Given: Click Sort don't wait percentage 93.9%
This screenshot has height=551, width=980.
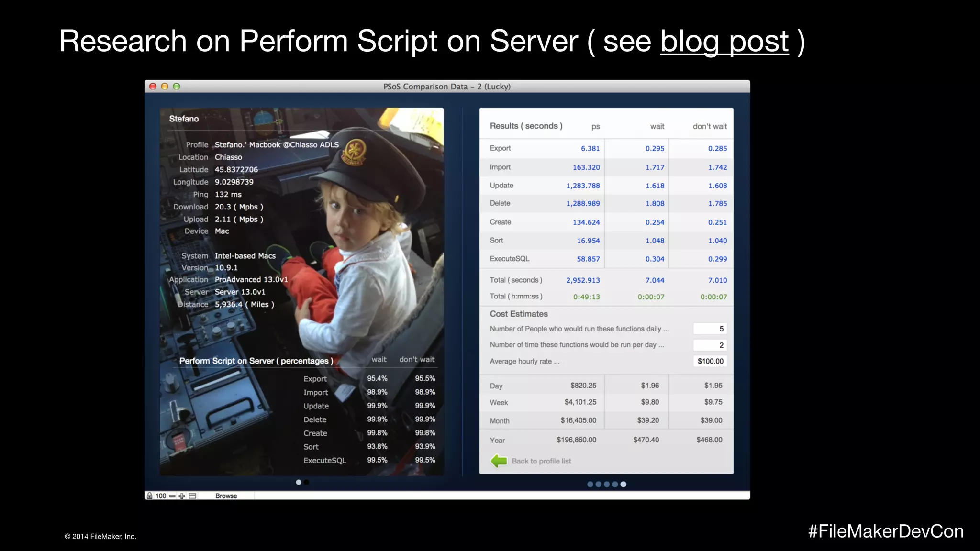Looking at the screenshot, I should tap(425, 446).
